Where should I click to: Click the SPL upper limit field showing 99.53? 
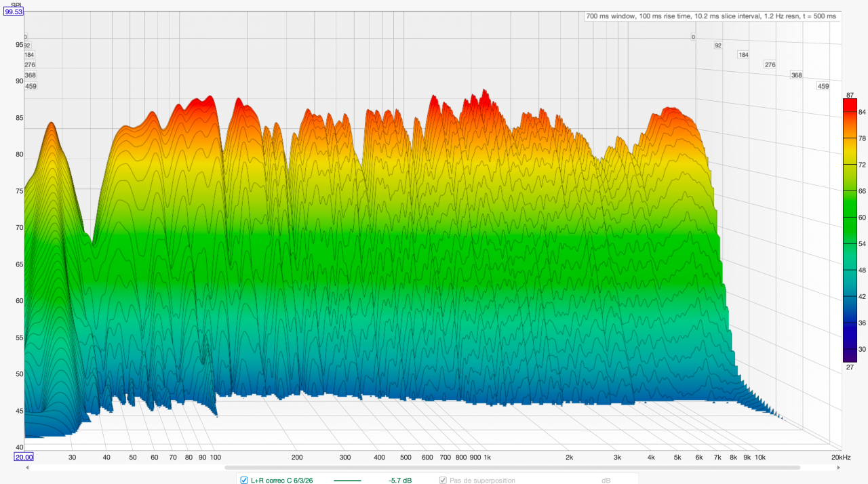(14, 12)
